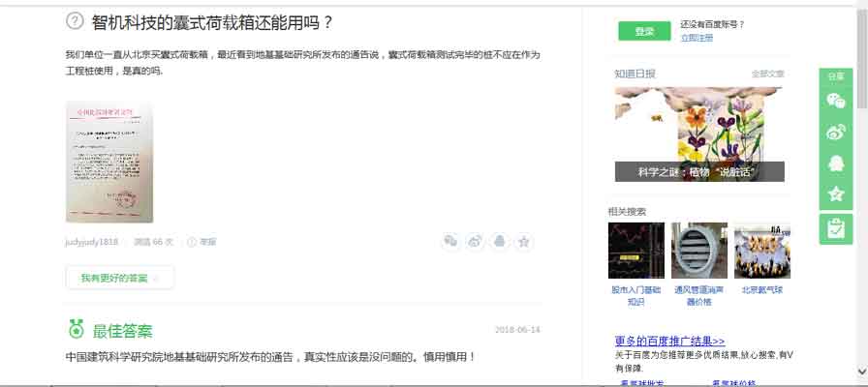Open the 通风管道消声器价格 link
This screenshot has height=387, width=868.
coord(698,296)
